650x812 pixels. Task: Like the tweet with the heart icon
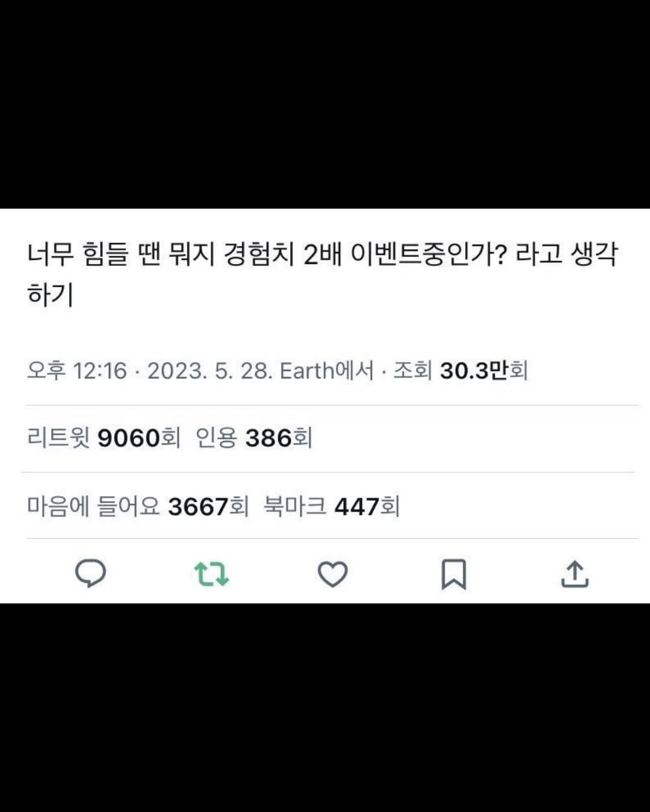[x=333, y=574]
